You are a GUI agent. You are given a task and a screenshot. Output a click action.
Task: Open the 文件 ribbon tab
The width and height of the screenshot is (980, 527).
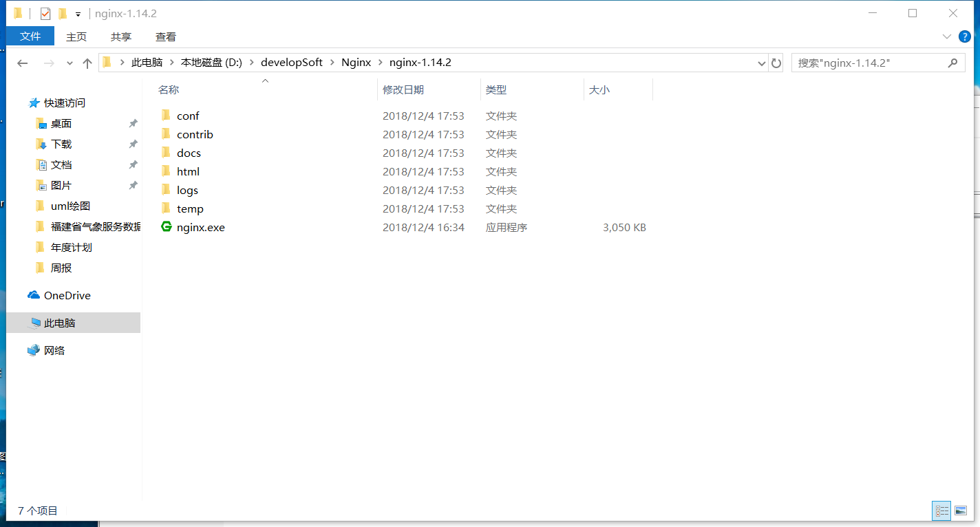(30, 36)
